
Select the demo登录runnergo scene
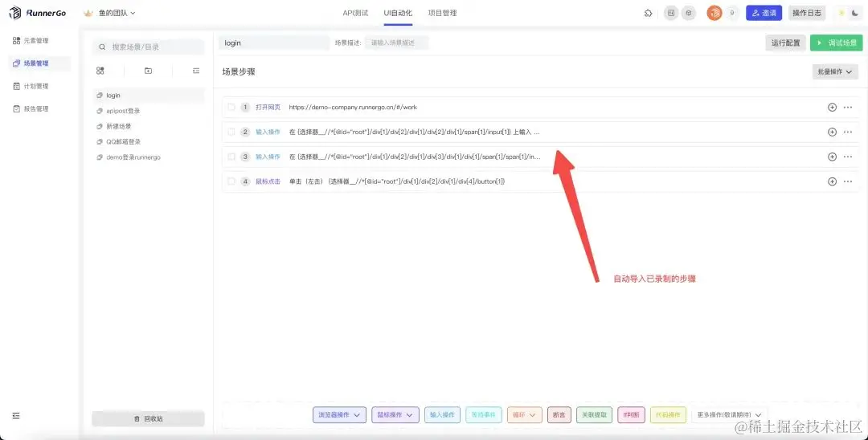coord(149,157)
